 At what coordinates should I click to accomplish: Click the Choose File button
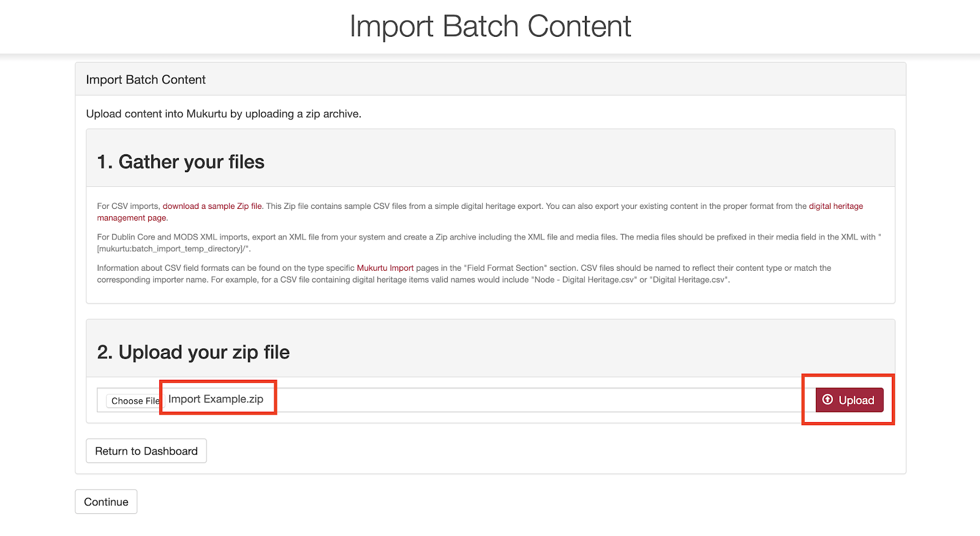point(135,401)
